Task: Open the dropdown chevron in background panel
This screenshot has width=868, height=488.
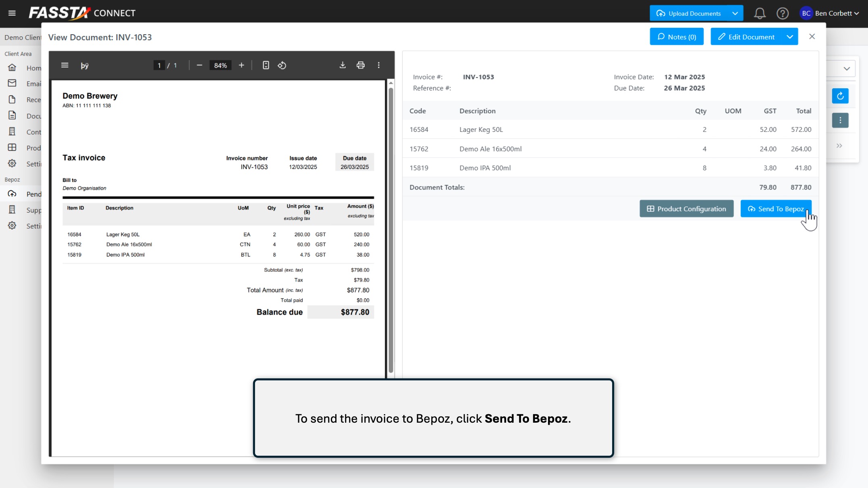Action: (847, 69)
